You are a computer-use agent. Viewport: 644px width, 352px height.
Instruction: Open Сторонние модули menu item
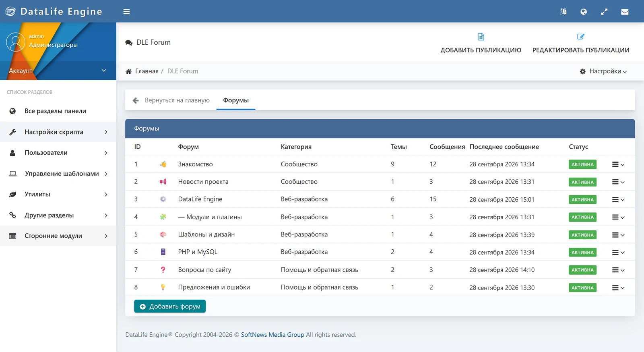pyautogui.click(x=58, y=236)
